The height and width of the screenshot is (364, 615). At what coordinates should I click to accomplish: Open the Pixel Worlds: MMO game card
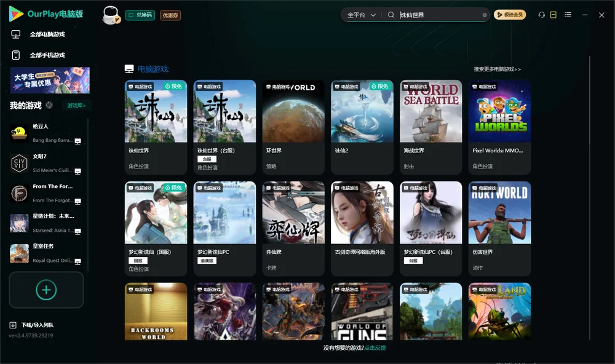(499, 127)
